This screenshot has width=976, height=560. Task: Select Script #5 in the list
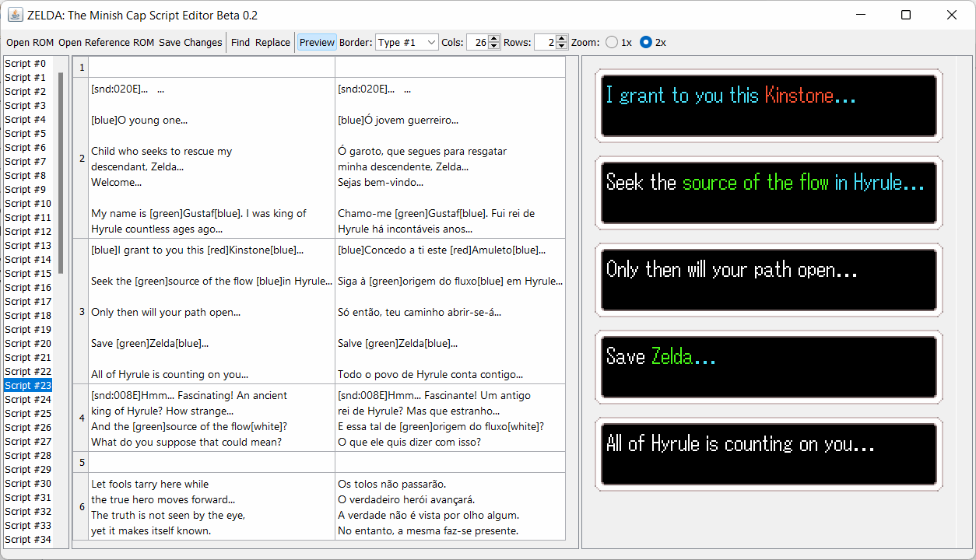(28, 134)
